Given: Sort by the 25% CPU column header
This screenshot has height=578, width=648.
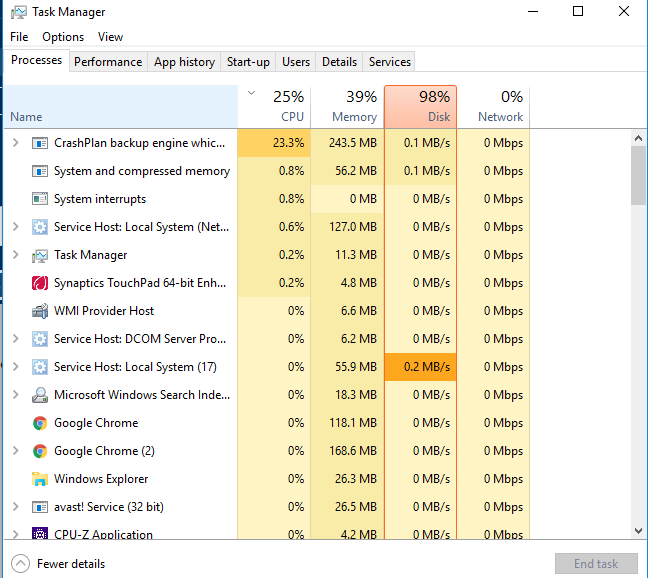Looking at the screenshot, I should click(274, 107).
